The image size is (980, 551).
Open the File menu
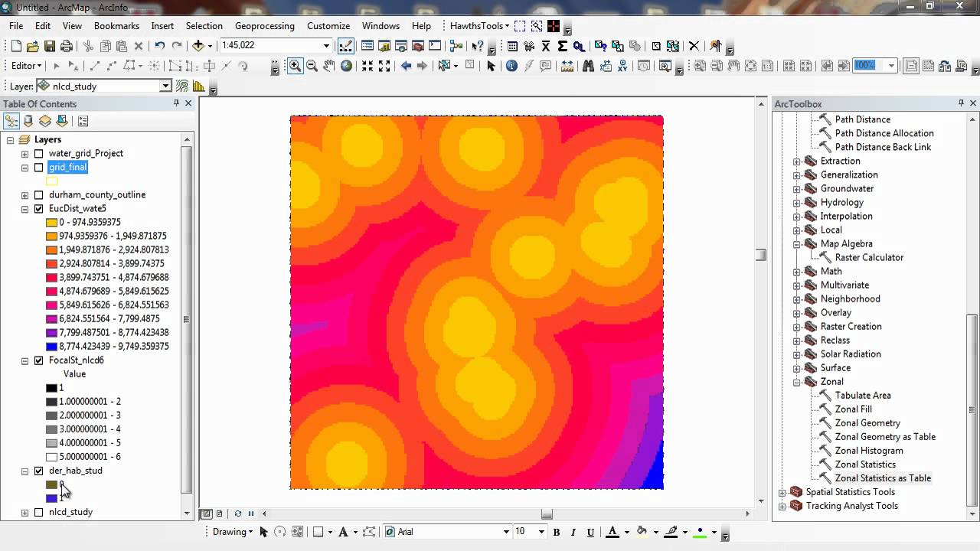coord(16,26)
